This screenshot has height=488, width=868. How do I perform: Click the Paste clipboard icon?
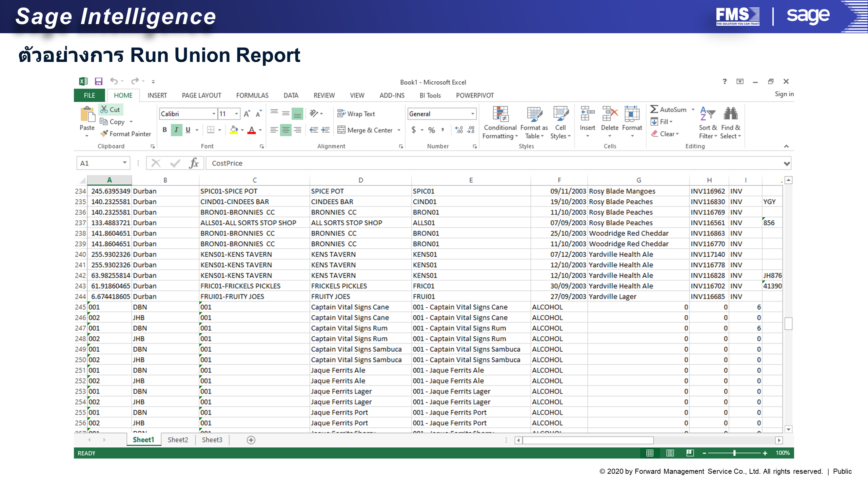(87, 115)
